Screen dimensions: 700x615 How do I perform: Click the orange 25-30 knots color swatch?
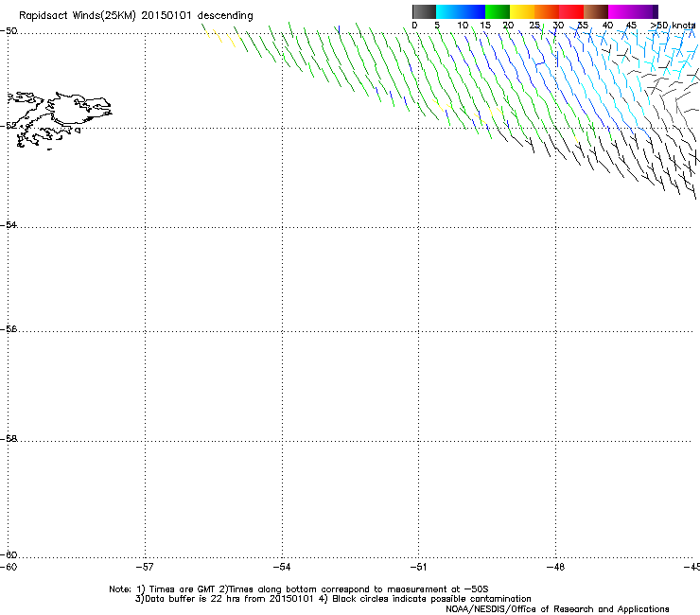547,11
